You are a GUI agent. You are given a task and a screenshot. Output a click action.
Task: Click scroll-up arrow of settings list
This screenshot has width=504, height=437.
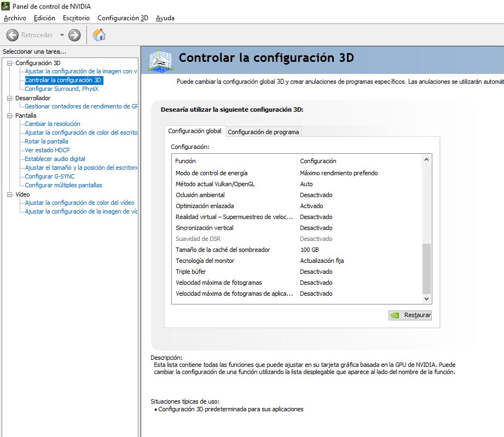point(426,160)
